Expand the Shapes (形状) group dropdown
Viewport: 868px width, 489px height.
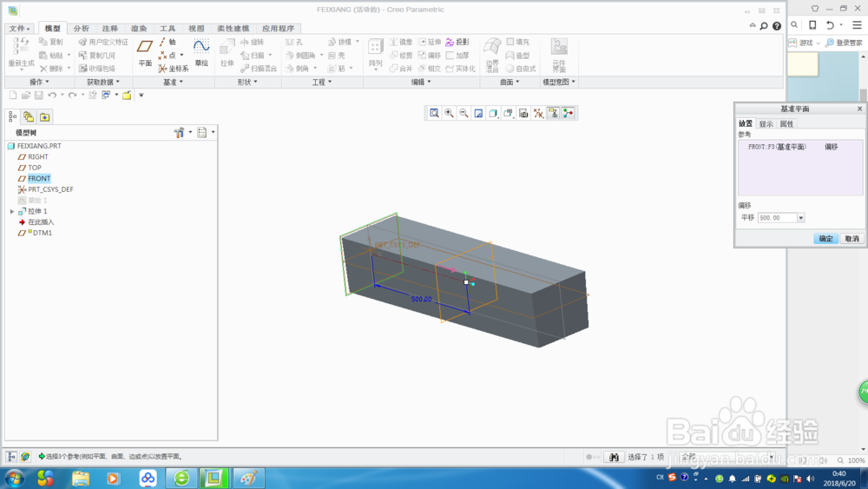(x=247, y=82)
